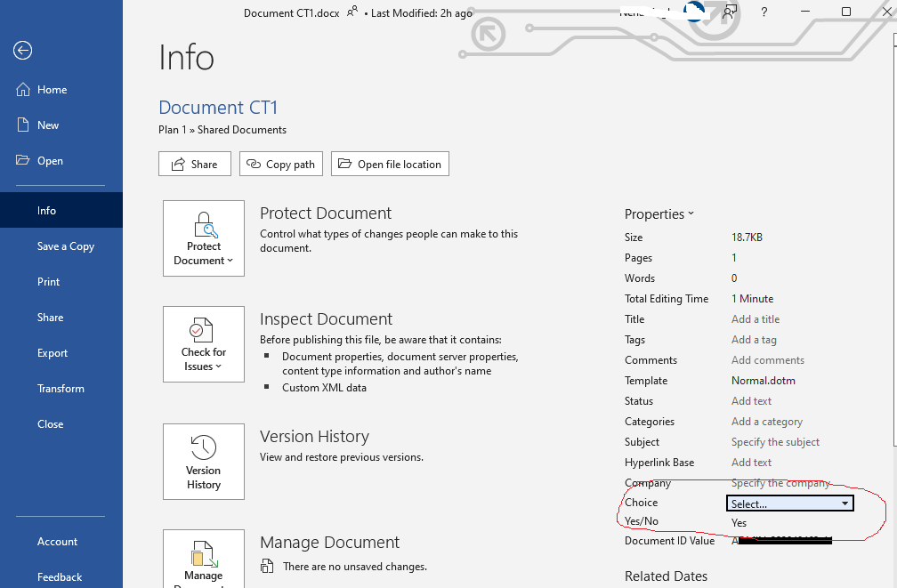Open the Feedback page
This screenshot has height=588, width=897.
(61, 576)
